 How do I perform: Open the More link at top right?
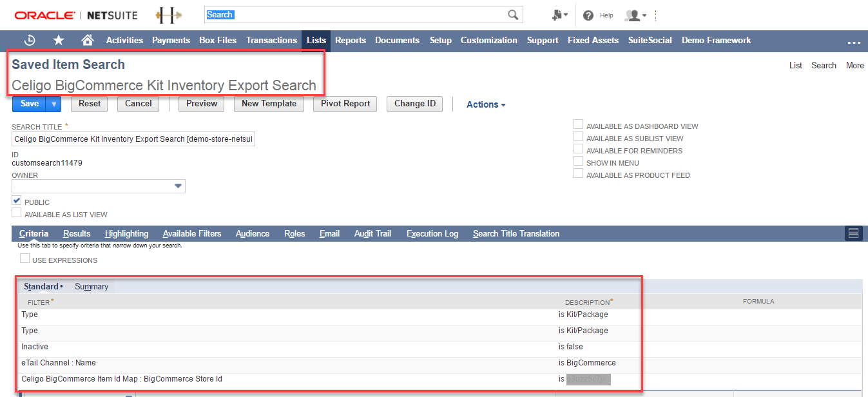(855, 65)
